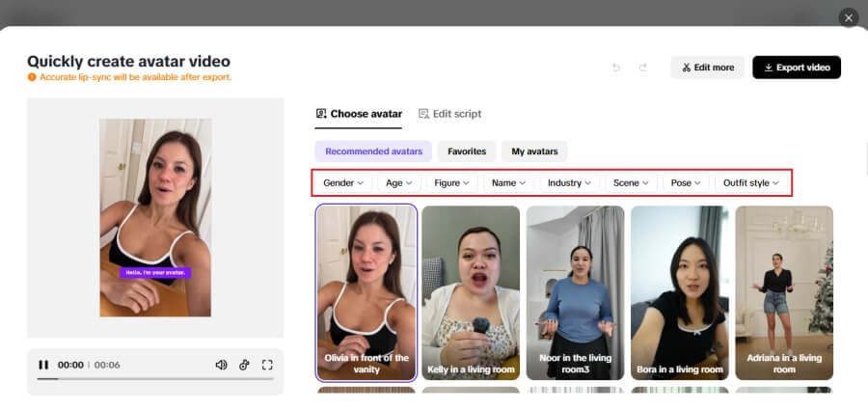Open the Outfit style dropdown
Viewport: 868px width, 411px height.
[x=750, y=182]
